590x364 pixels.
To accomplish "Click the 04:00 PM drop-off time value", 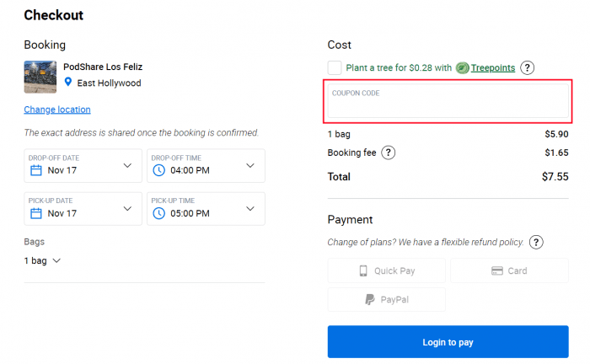I will tap(190, 170).
